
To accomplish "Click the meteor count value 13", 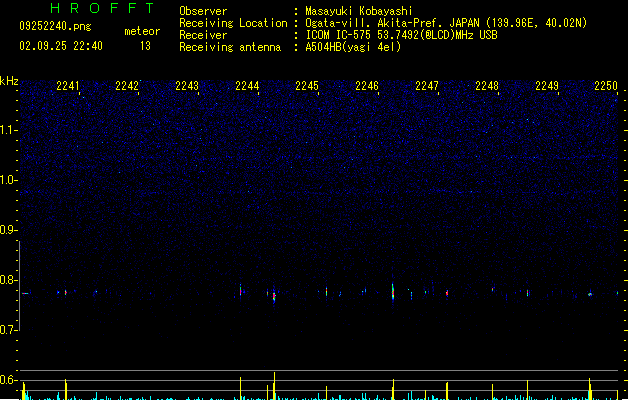I will pyautogui.click(x=145, y=46).
